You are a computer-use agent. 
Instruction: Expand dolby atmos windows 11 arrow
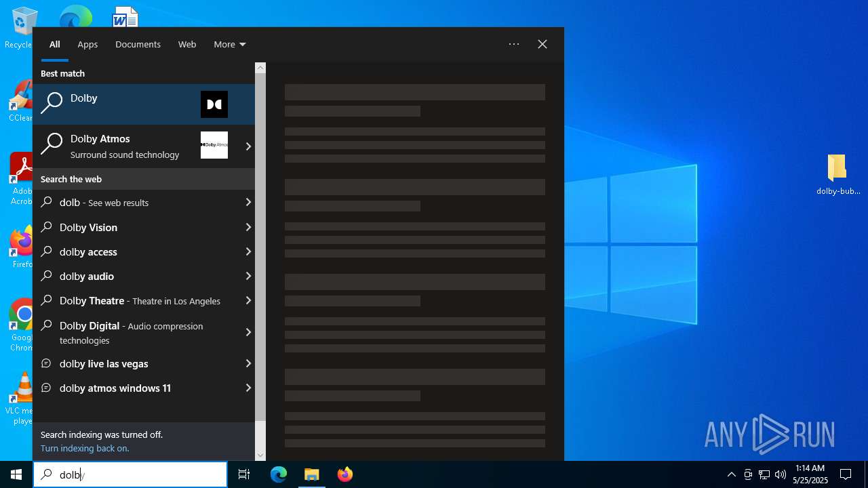click(x=248, y=388)
